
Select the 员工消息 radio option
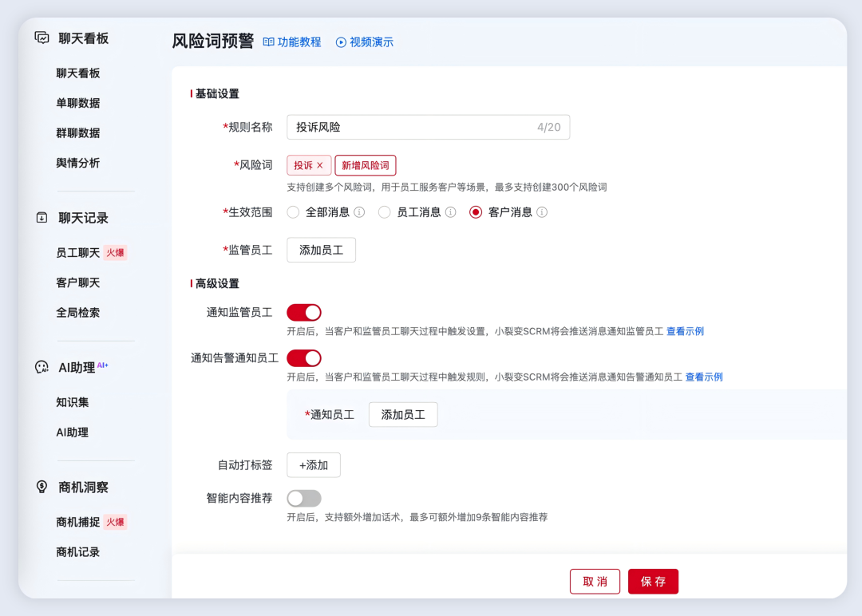384,212
